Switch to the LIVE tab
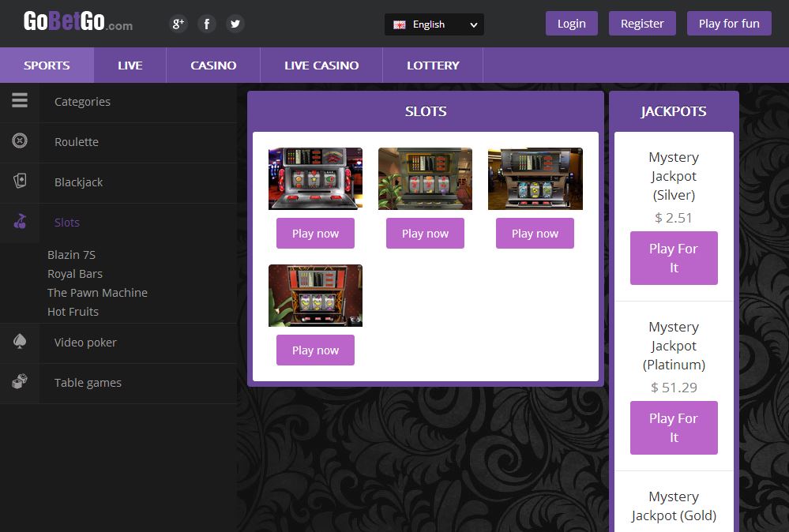 (x=130, y=66)
